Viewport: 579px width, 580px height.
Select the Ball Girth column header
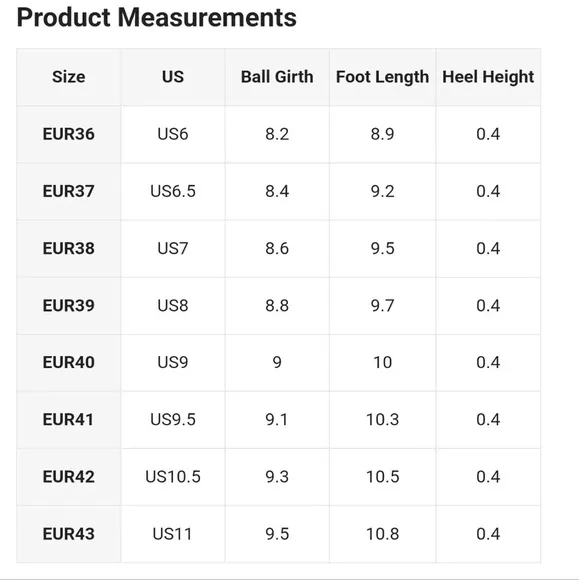pos(277,77)
